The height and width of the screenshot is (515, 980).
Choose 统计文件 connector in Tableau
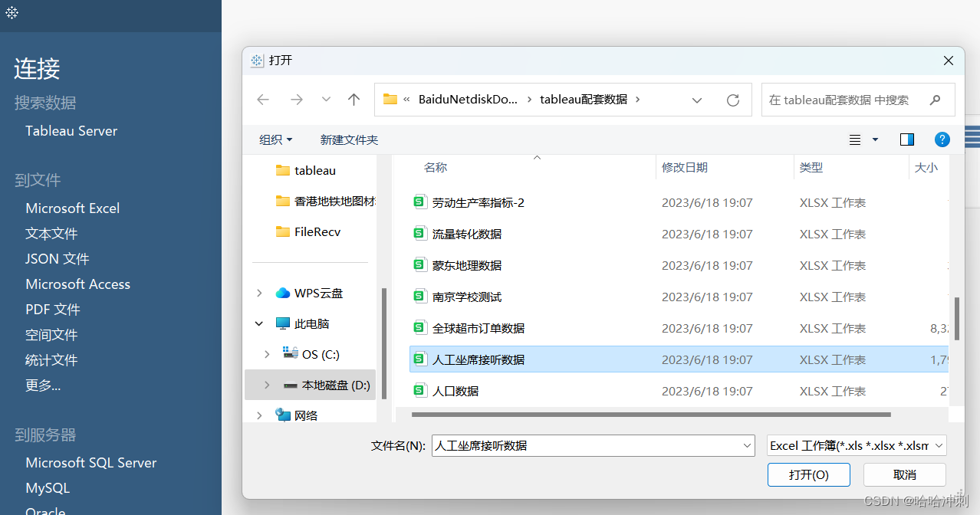pos(51,360)
